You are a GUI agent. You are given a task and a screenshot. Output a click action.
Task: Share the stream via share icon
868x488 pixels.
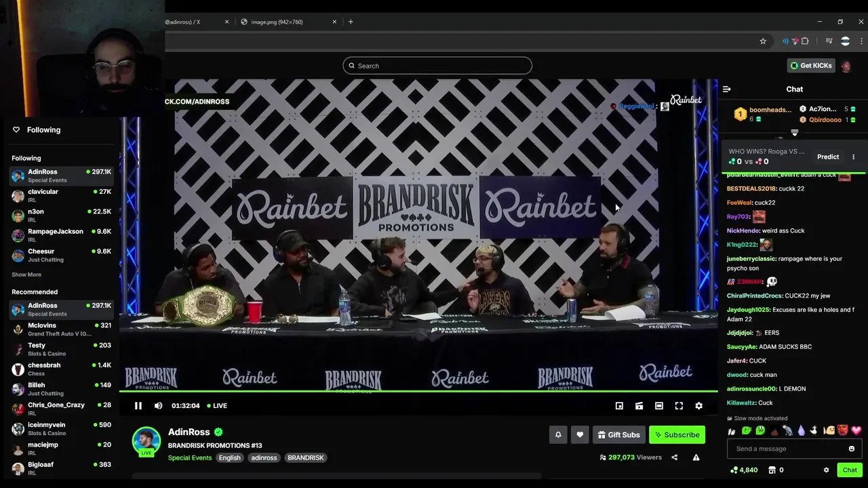click(674, 457)
